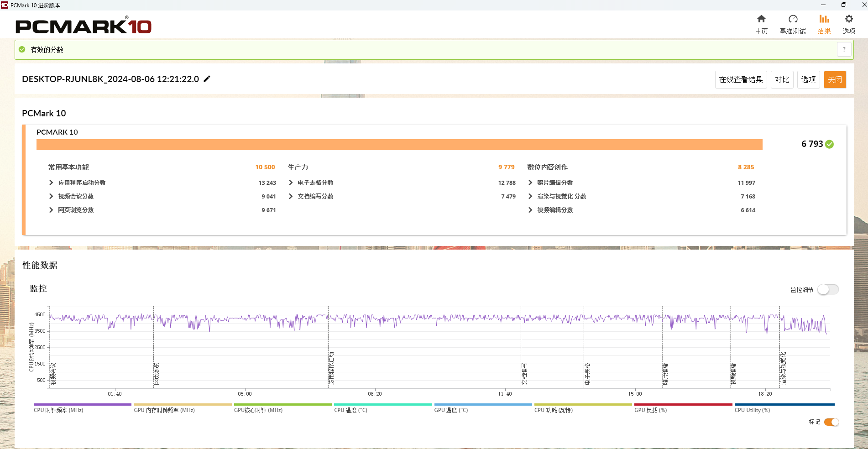Toggle the 标记 markers switch
Viewport: 868px width, 449px height.
831,422
